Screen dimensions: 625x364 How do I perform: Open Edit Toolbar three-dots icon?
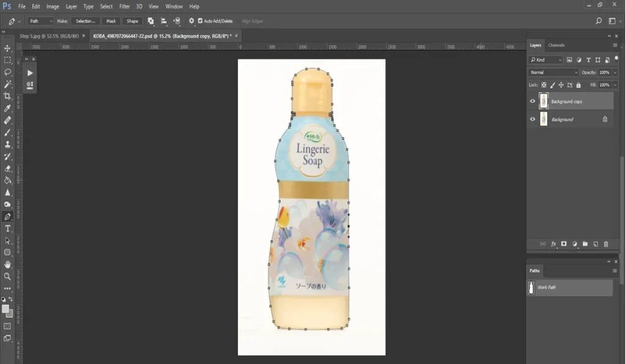tap(7, 288)
